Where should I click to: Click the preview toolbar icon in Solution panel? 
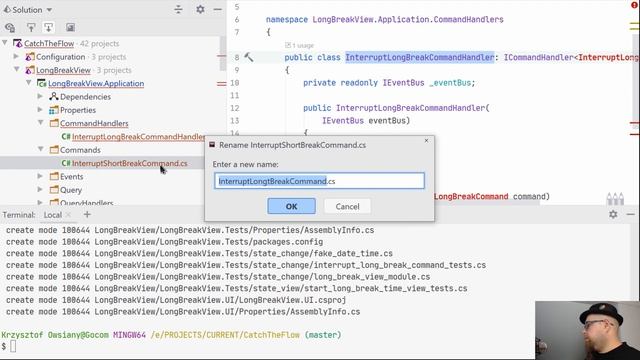[x=70, y=27]
